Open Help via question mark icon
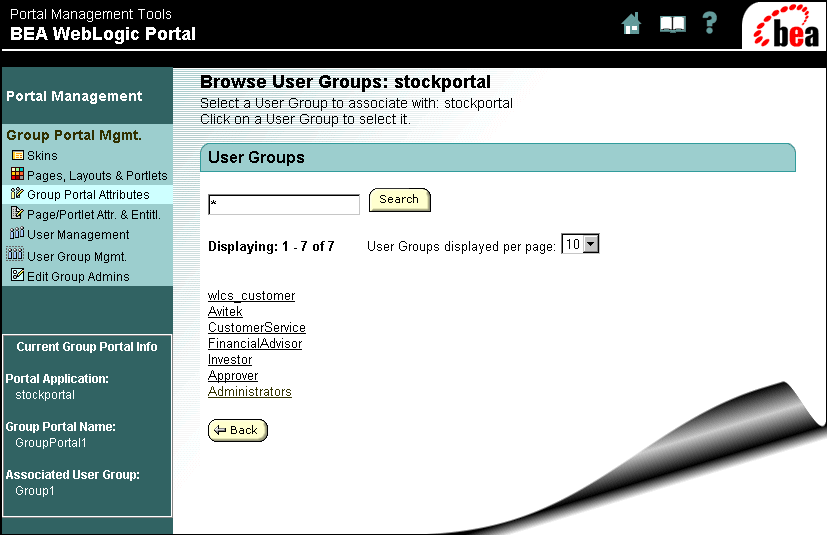The width and height of the screenshot is (827, 535). point(710,23)
